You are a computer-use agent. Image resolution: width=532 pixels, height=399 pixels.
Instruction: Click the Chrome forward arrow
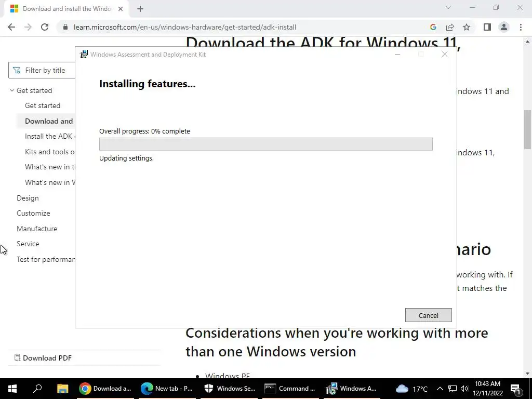(28, 27)
